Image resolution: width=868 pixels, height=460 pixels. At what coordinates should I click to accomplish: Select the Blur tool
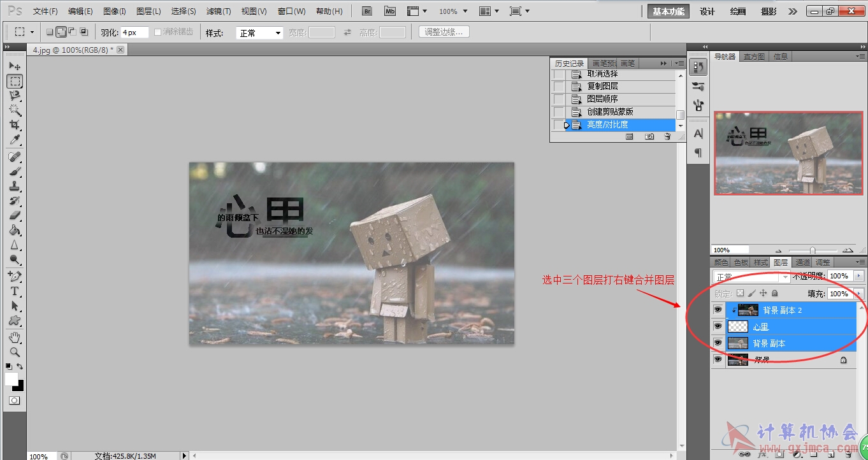[15, 245]
